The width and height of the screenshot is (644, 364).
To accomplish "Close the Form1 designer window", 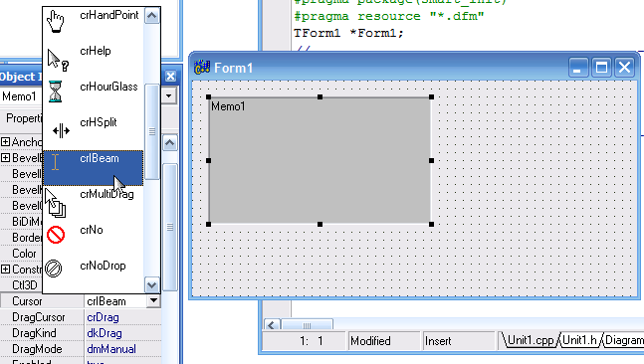I will tap(625, 68).
